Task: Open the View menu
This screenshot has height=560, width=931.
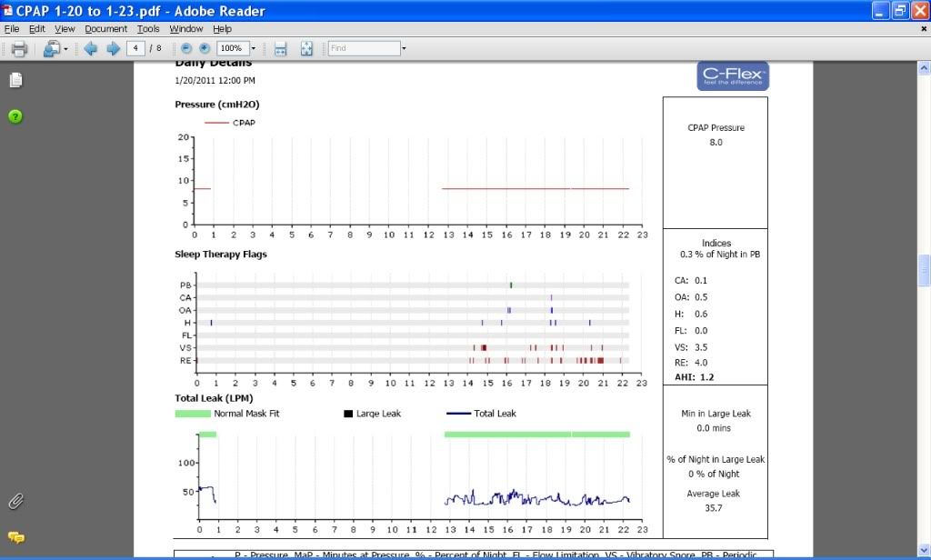Action: click(x=65, y=29)
